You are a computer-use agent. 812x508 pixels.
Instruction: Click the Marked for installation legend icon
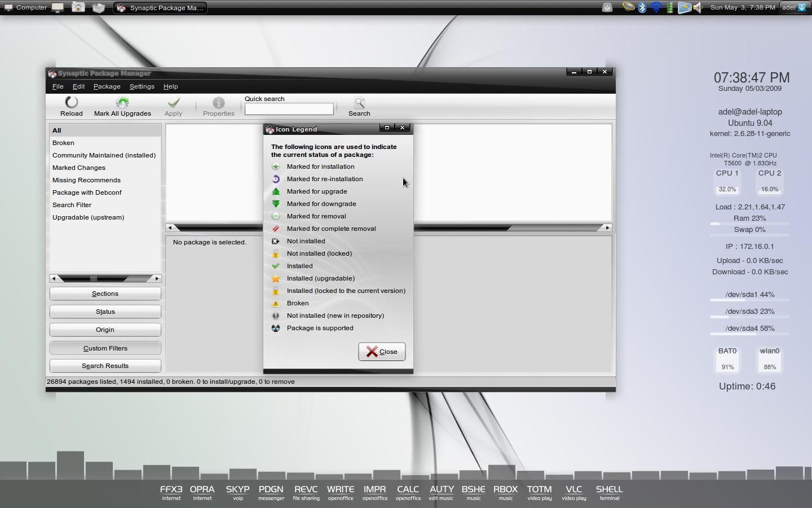tap(276, 167)
